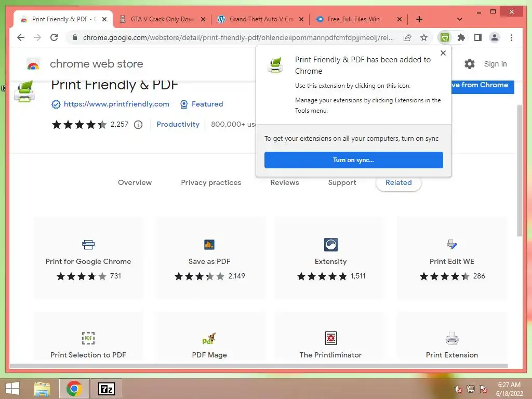Screen dimensions: 532x399
Task: Click the Chrome Web Store logo
Action: [x=33, y=64]
